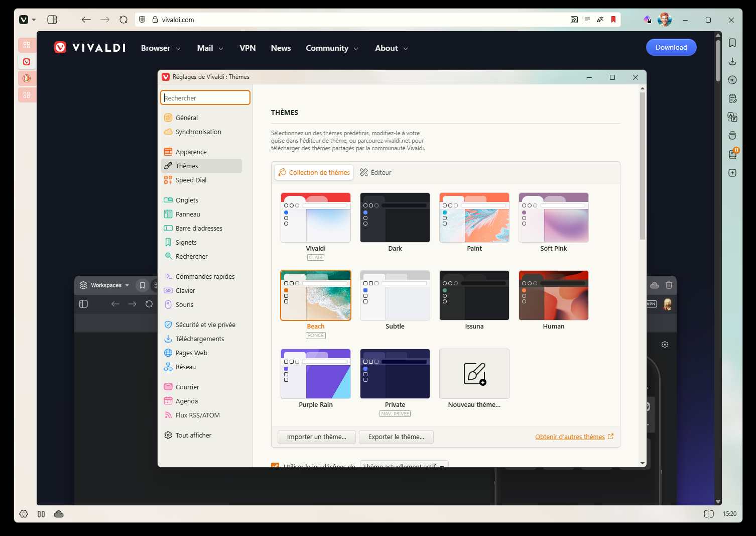
Task: Open the News website link
Action: [x=281, y=48]
